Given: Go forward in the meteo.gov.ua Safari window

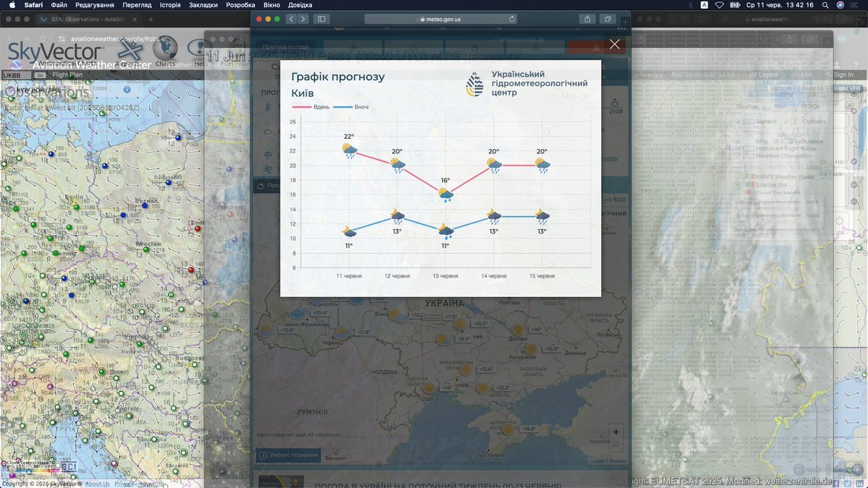Looking at the screenshot, I should [x=303, y=19].
